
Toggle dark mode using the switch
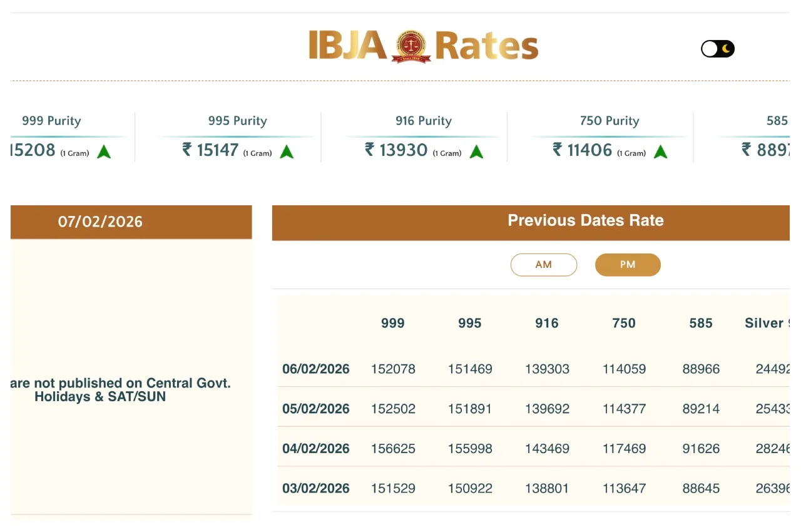717,48
